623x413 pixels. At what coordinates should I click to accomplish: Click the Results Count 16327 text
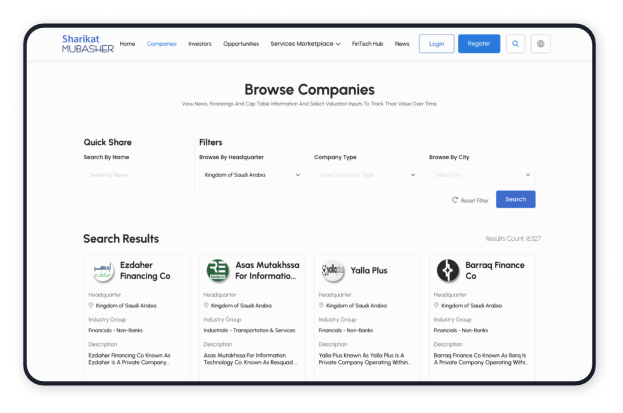click(x=513, y=238)
